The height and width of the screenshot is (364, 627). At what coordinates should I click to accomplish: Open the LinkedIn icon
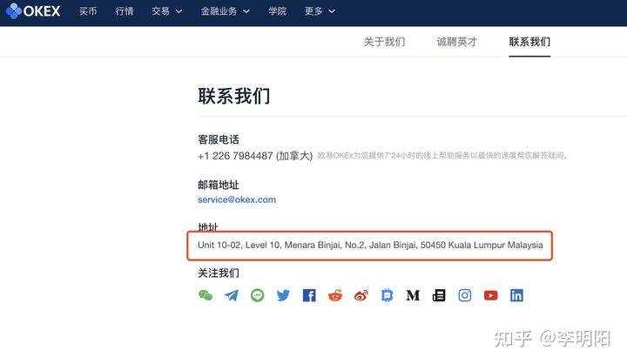[x=516, y=295]
